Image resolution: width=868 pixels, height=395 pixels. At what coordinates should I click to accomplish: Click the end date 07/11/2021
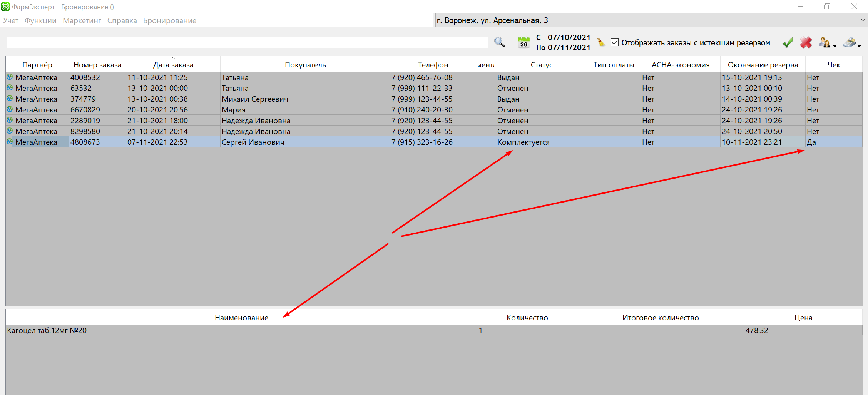tap(569, 47)
